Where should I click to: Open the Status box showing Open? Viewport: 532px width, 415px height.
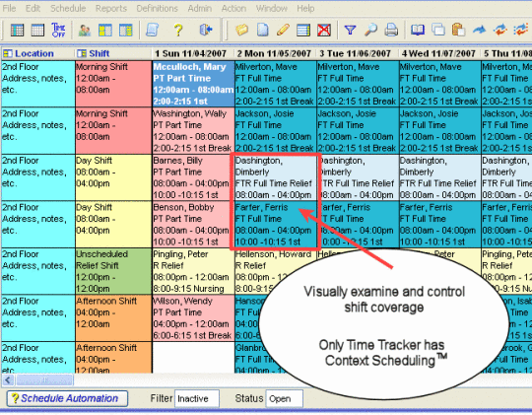(x=285, y=398)
